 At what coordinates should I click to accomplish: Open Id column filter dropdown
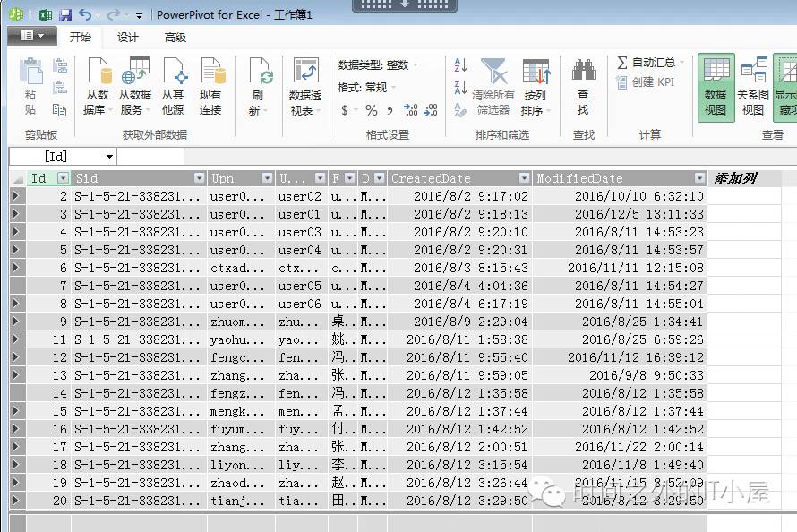[x=63, y=178]
